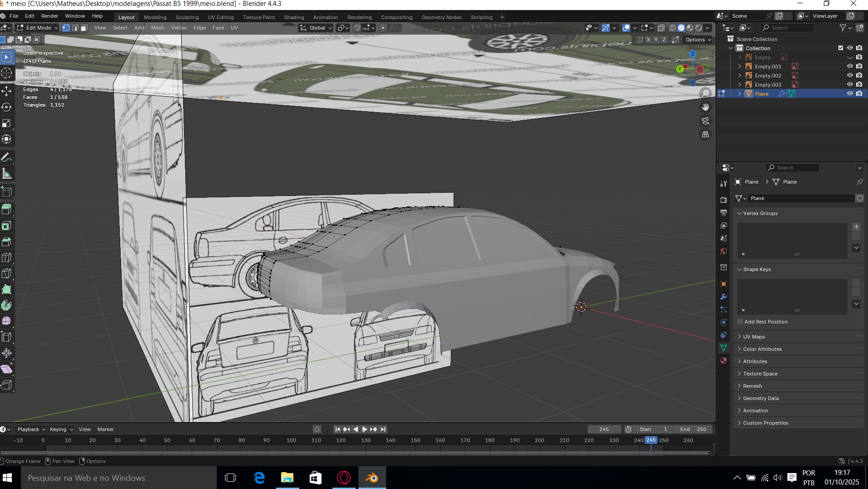The width and height of the screenshot is (868, 489).
Task: Expand the Geometry Data panel
Action: (761, 398)
